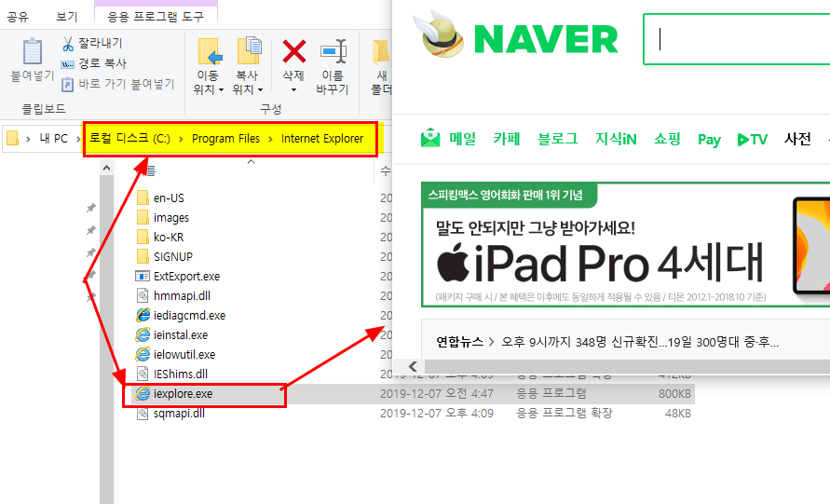Viewport: 830px width, 504px height.
Task: Open Copy to (복사 위치) dropdown
Action: [248, 67]
